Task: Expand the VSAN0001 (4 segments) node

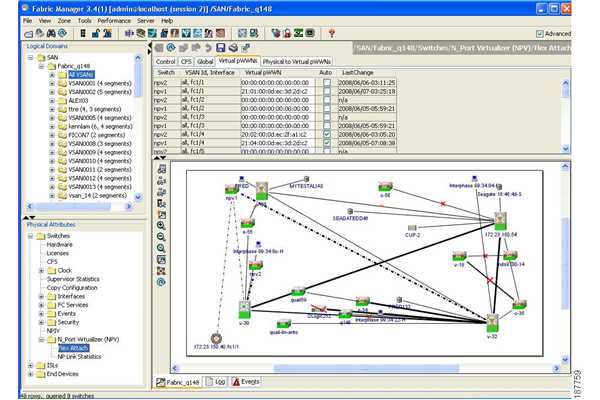Action: [x=52, y=83]
